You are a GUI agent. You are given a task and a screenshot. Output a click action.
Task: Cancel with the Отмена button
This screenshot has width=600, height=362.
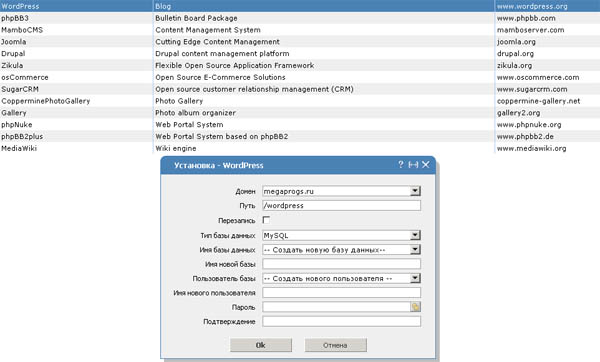(x=336, y=345)
